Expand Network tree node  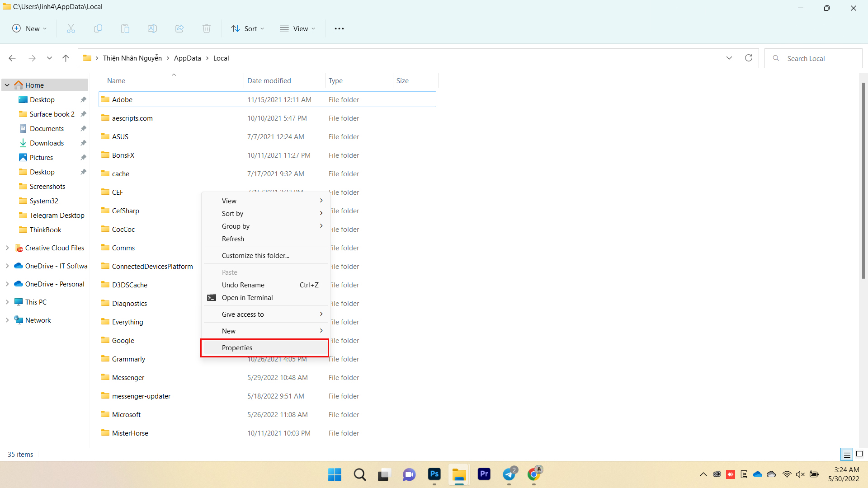7,320
